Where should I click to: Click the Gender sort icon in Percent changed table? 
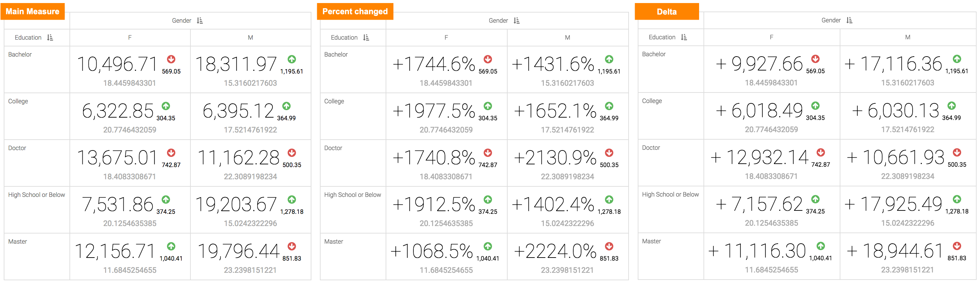516,21
